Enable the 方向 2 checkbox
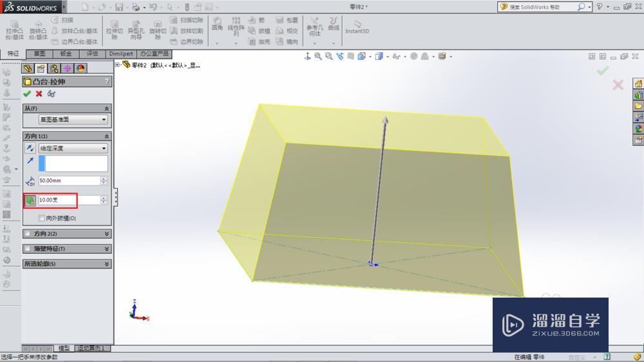The height and width of the screenshot is (362, 644). 27,234
